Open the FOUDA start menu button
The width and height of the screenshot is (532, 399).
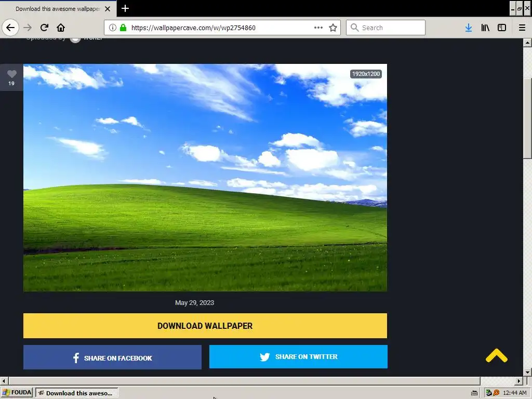tap(17, 393)
